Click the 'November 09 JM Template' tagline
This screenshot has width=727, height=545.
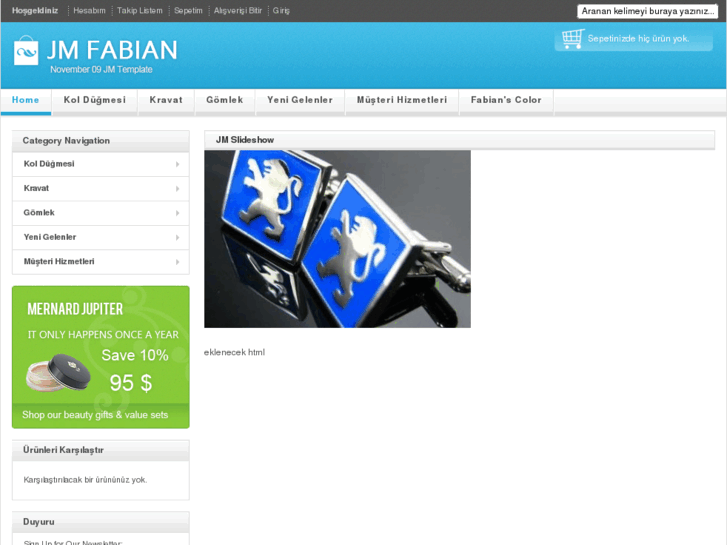point(101,70)
